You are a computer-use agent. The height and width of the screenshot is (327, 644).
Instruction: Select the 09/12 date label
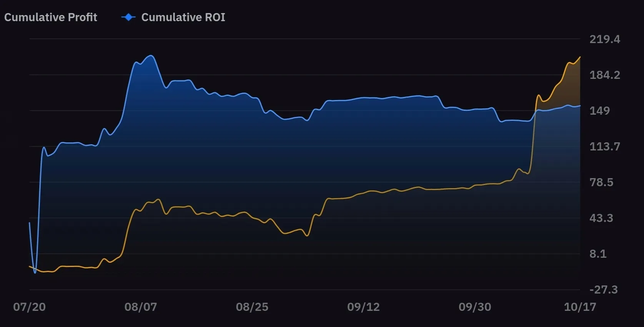pos(363,307)
